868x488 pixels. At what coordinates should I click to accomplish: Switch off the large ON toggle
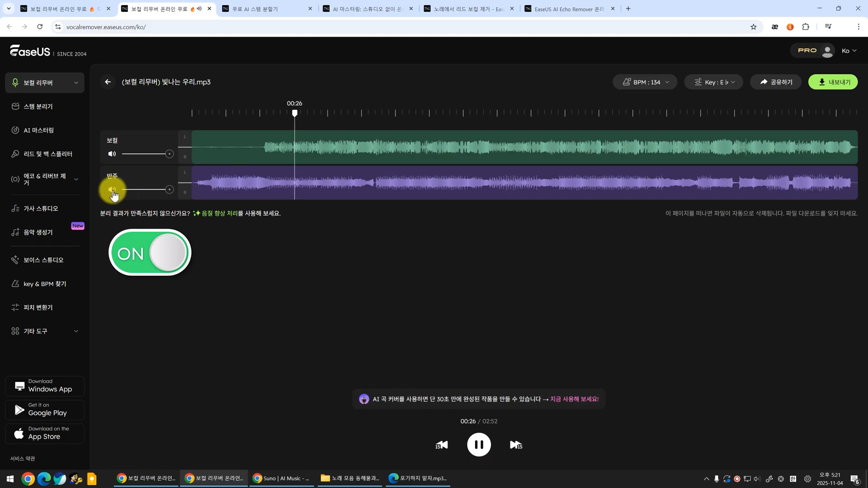tap(150, 253)
